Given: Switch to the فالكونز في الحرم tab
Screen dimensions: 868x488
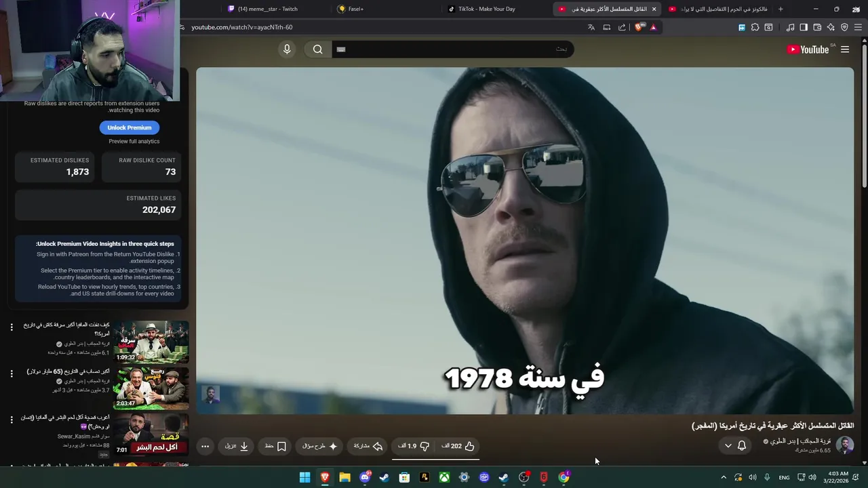Looking at the screenshot, I should click(717, 9).
